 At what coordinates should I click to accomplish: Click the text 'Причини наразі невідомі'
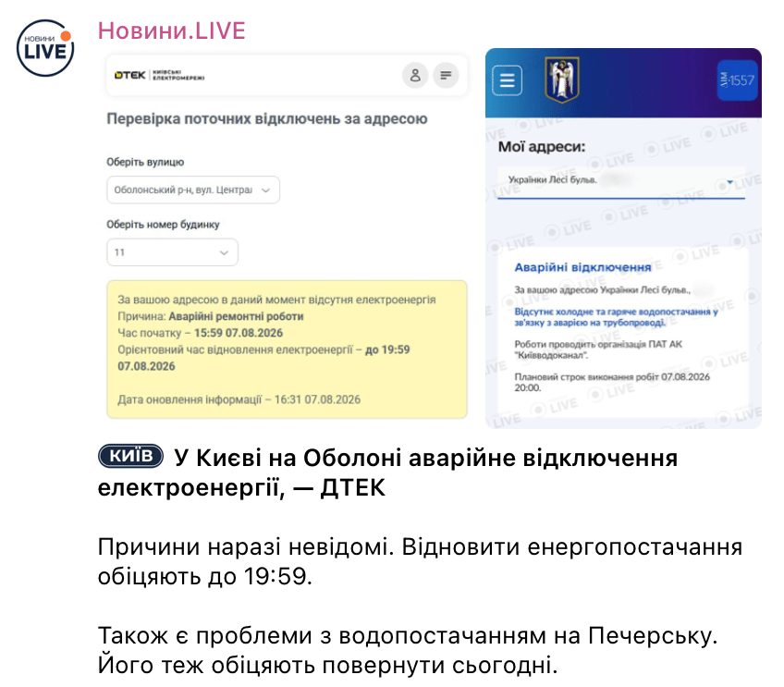point(242,547)
